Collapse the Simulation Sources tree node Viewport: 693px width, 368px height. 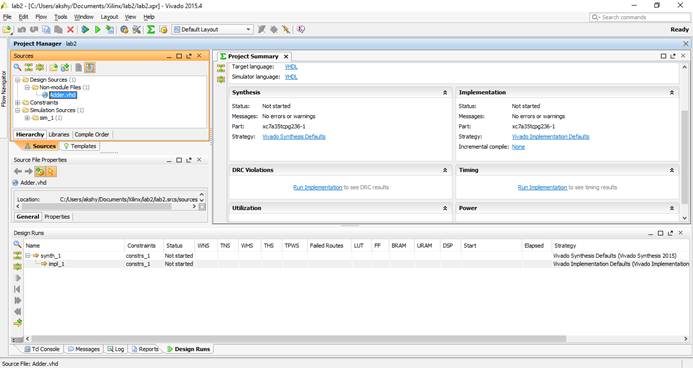tap(18, 110)
